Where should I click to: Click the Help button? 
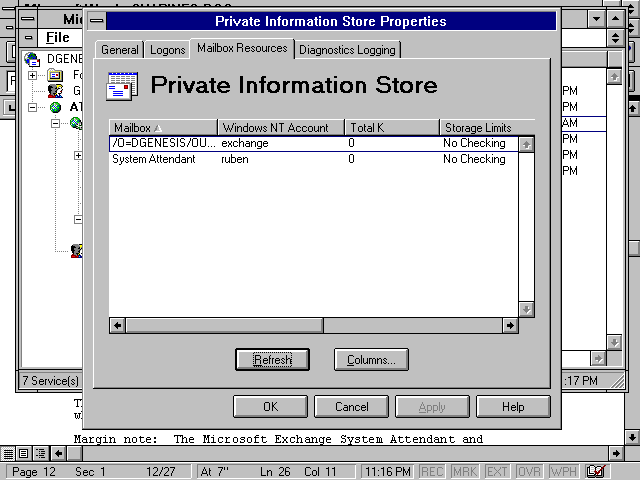[x=513, y=407]
